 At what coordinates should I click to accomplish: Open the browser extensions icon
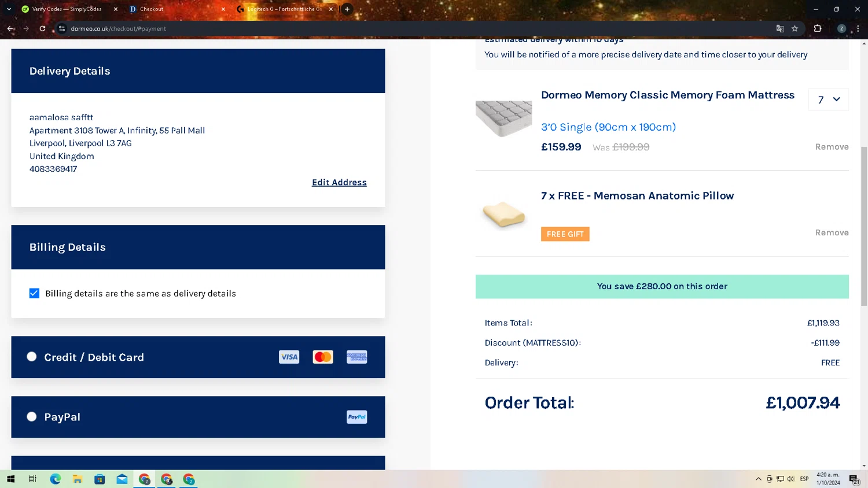tap(818, 28)
